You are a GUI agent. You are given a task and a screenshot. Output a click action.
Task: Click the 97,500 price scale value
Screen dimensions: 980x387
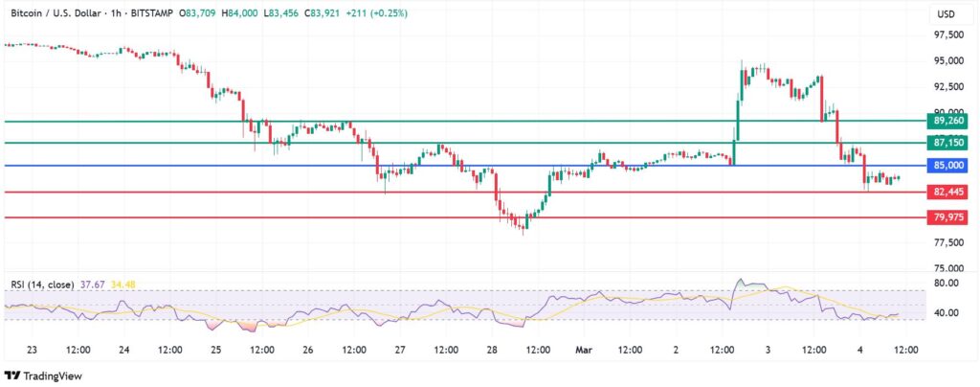[948, 35]
